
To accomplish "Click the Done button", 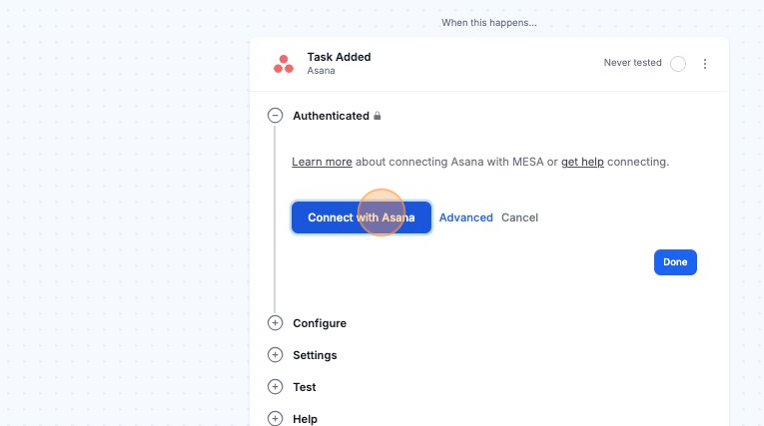I will click(x=675, y=262).
